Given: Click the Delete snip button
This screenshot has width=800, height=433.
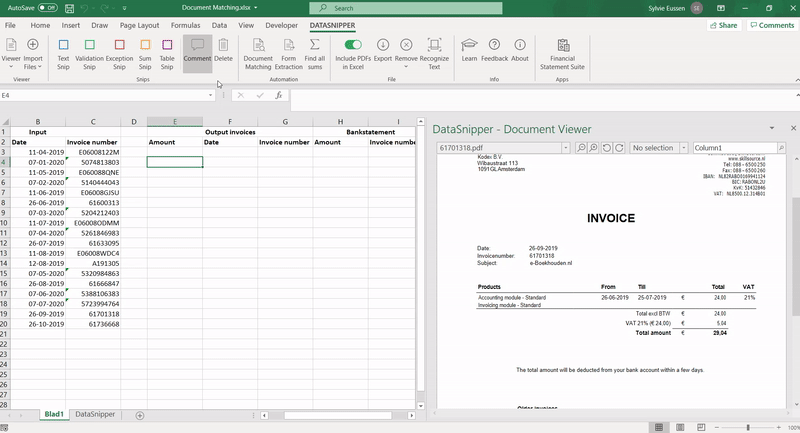Looking at the screenshot, I should (223, 49).
